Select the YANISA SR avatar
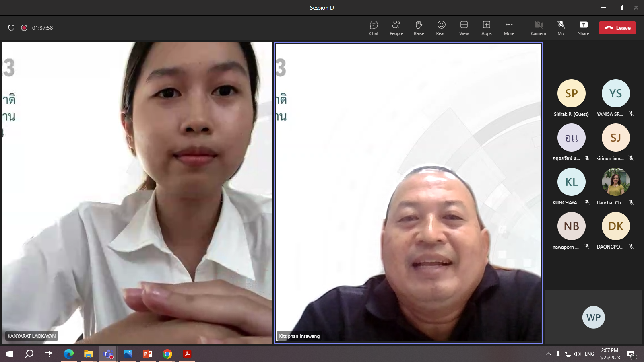Viewport: 644px width, 362px height. [x=616, y=93]
